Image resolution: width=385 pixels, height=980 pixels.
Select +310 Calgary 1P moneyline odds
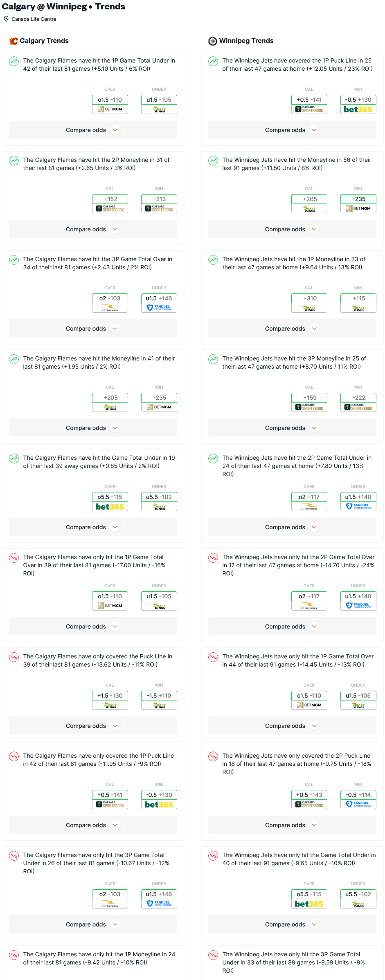click(x=309, y=298)
